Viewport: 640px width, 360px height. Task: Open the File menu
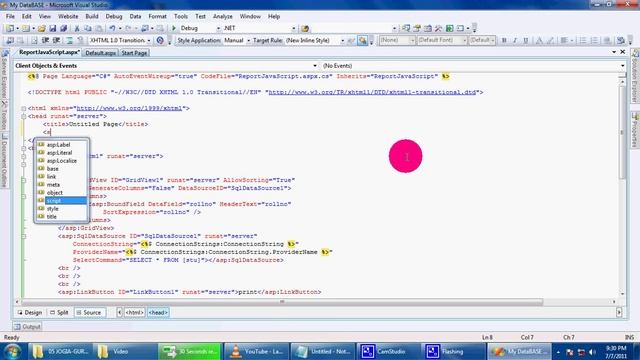tap(10, 16)
